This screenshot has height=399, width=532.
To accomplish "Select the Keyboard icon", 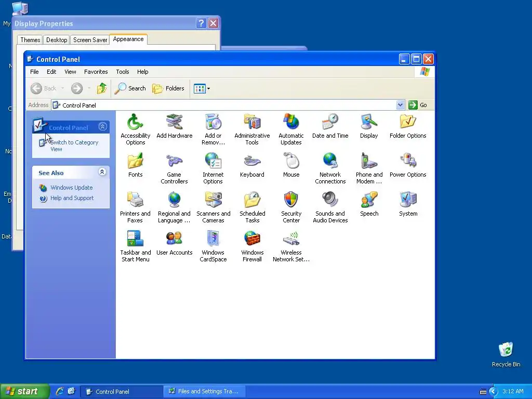I will click(252, 165).
